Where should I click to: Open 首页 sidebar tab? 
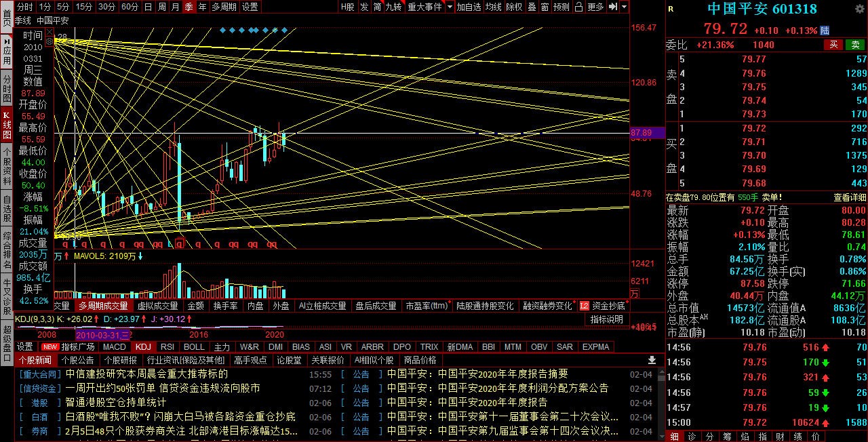point(6,18)
